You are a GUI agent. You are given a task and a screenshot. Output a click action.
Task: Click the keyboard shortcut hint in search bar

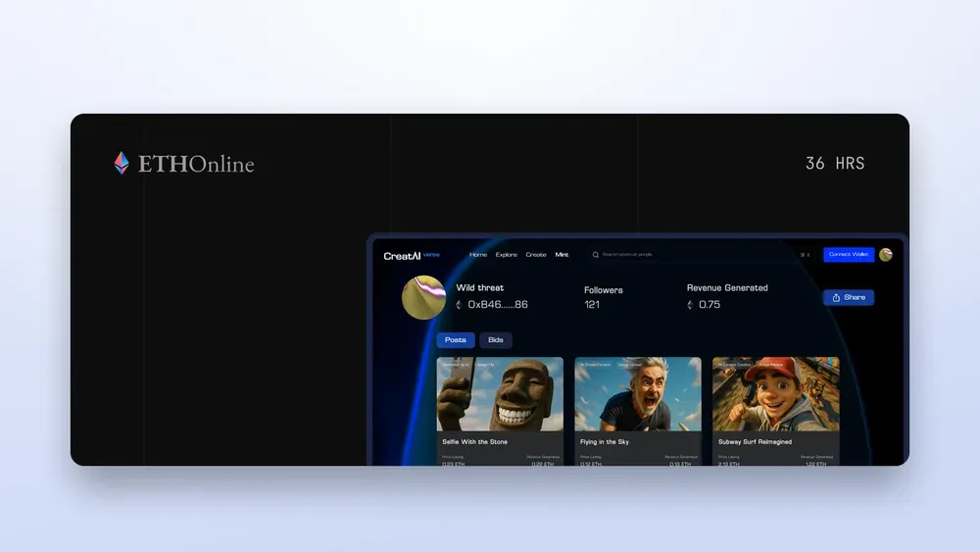point(805,255)
